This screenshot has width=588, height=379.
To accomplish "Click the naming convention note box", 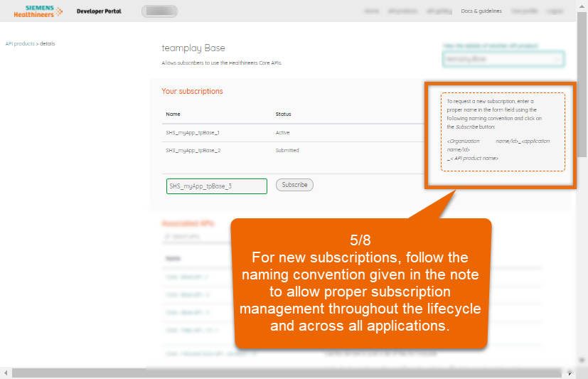I will (x=502, y=132).
